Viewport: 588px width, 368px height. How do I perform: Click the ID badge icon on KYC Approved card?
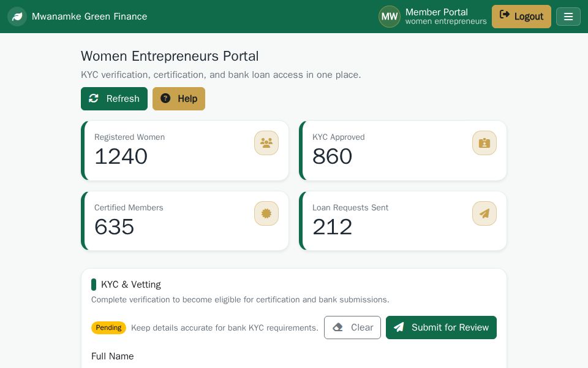coord(484,143)
